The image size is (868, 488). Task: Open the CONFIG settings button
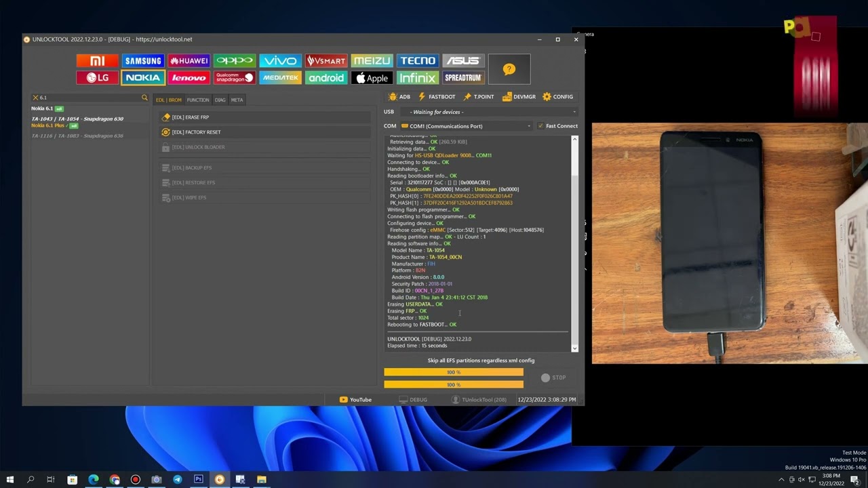558,97
